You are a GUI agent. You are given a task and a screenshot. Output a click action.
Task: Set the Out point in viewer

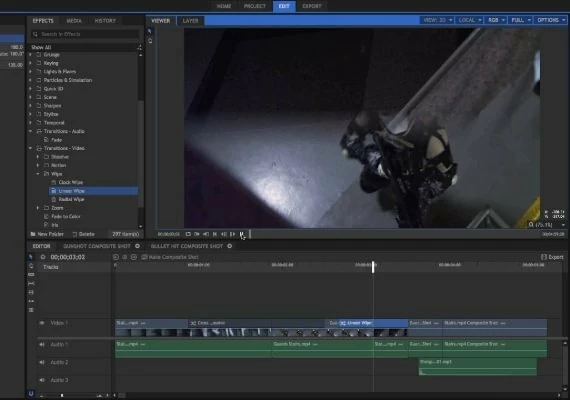coord(206,234)
